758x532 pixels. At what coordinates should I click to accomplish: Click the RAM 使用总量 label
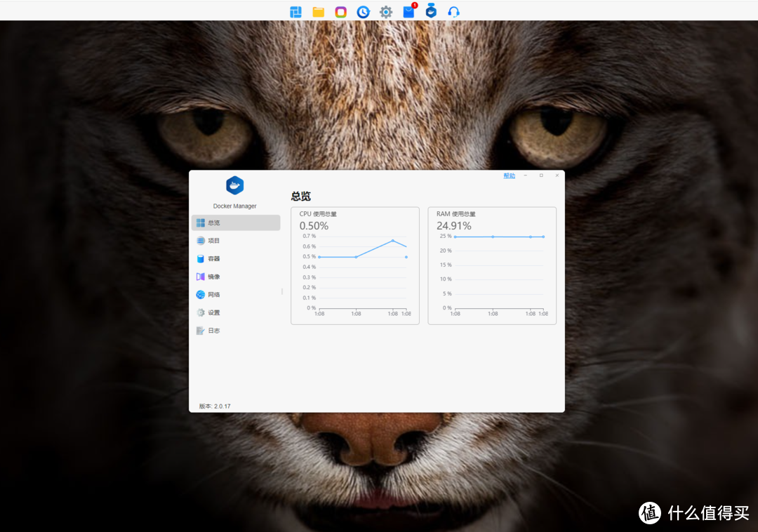tap(456, 214)
